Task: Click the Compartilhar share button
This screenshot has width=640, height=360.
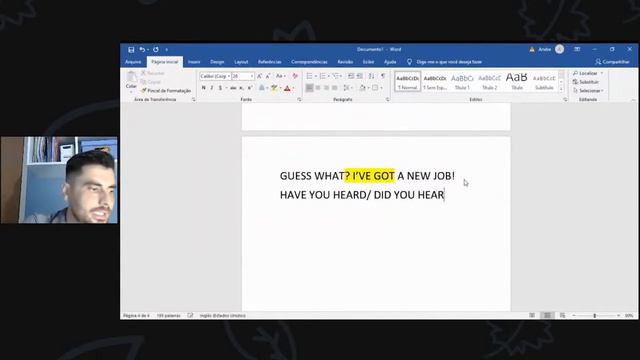Action: click(612, 62)
